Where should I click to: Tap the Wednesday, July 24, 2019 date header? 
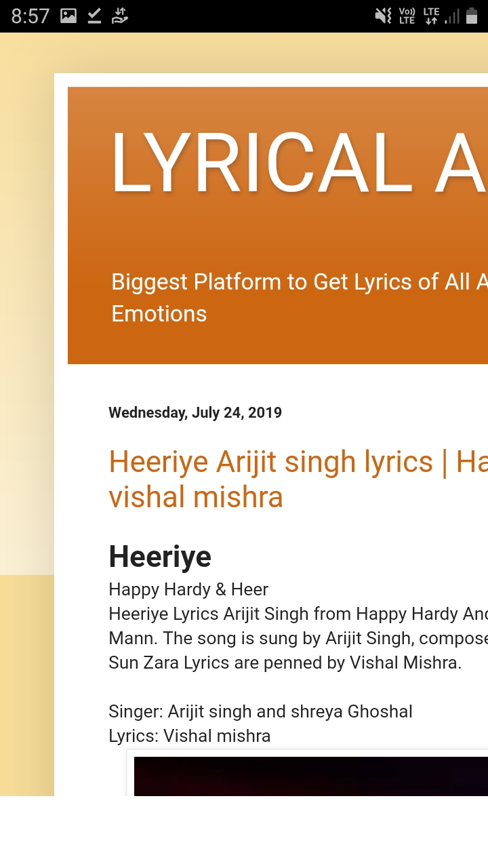tap(195, 412)
